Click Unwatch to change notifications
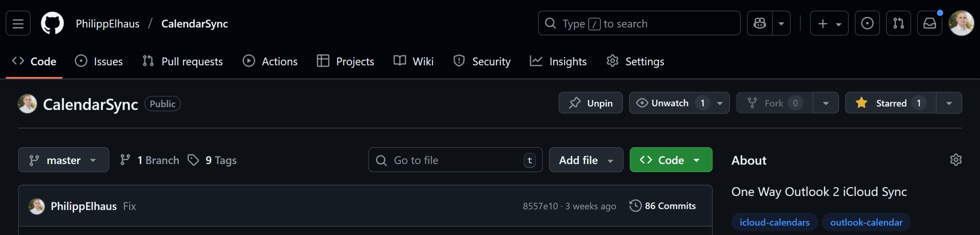The width and height of the screenshot is (980, 235). click(670, 103)
